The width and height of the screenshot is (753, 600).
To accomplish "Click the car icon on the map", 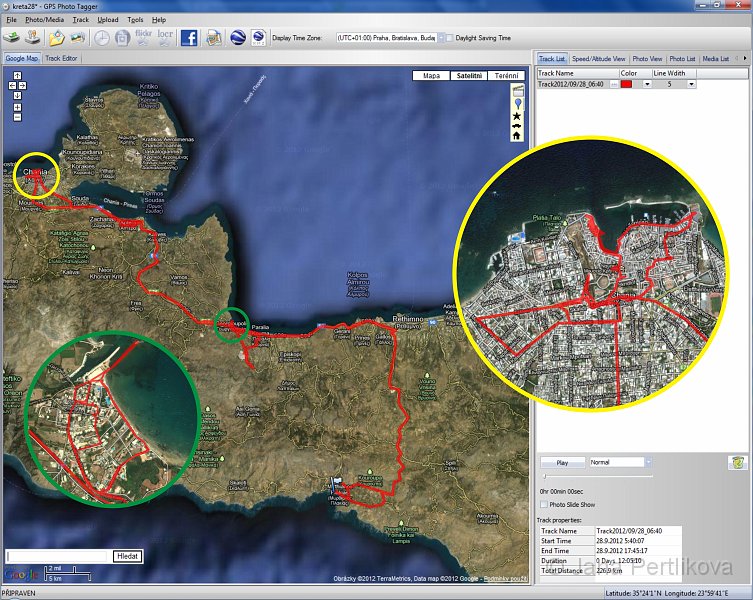I will click(517, 126).
